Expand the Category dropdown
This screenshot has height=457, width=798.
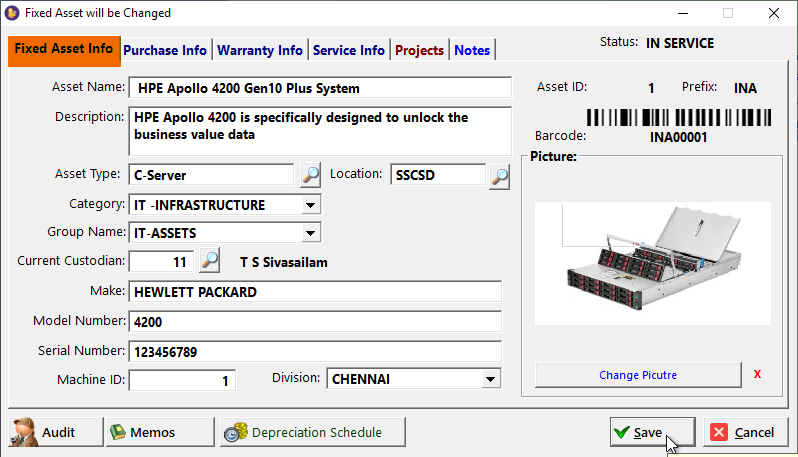(310, 205)
